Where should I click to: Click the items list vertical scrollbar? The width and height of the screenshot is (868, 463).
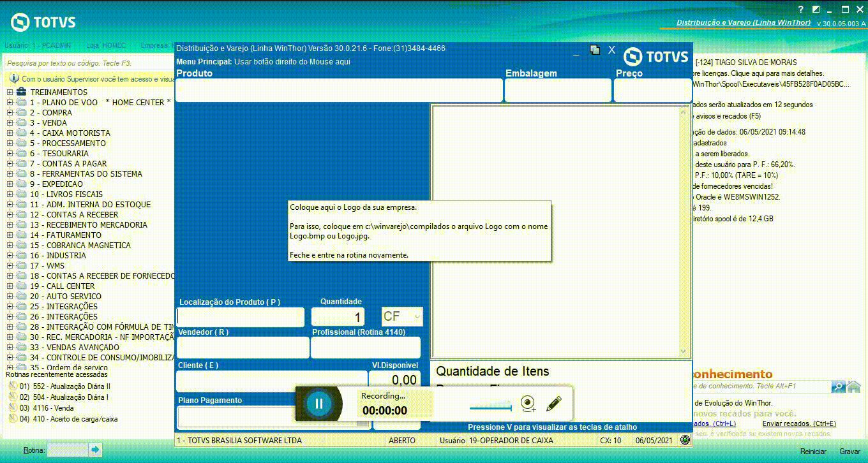point(684,231)
